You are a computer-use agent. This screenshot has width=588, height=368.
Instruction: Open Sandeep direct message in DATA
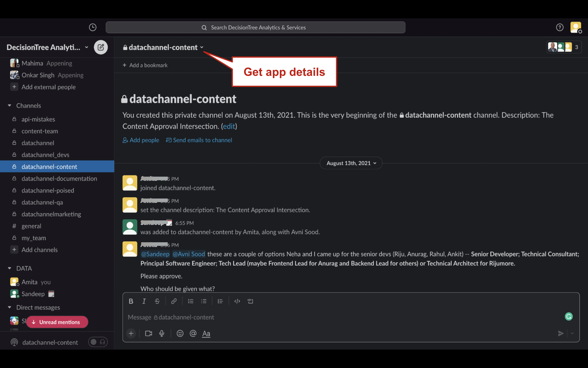point(57,294)
